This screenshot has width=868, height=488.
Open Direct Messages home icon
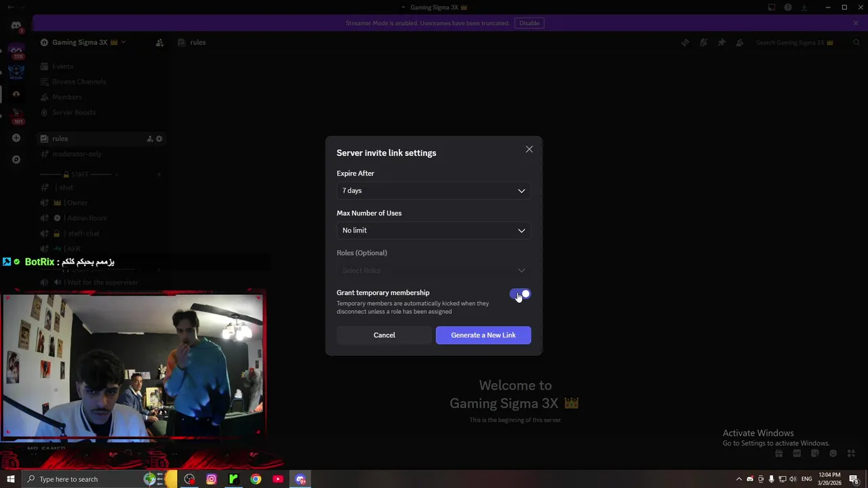pos(16,26)
